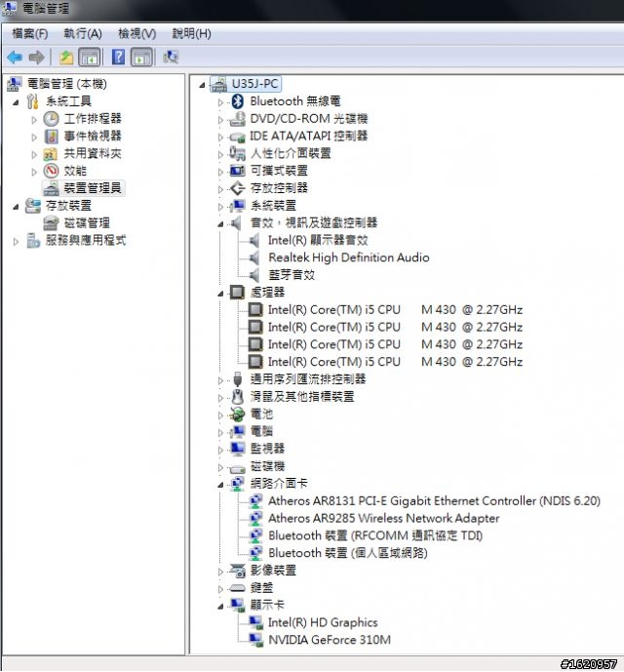Click the 人性化介面裝置 icon
624x672 pixels.
238,153
